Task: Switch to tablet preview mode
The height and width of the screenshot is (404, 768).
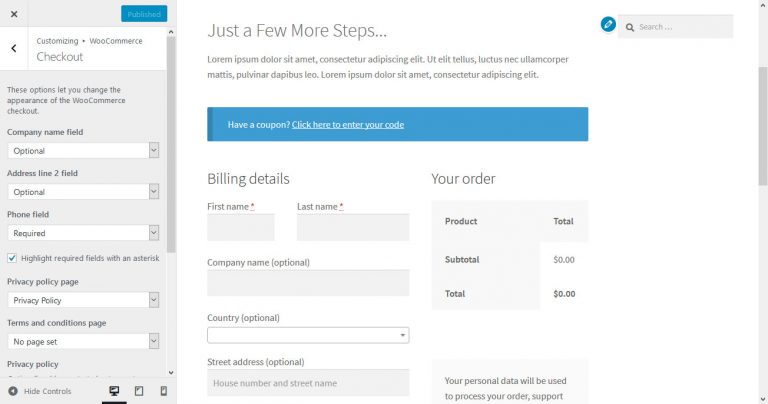Action: 139,391
